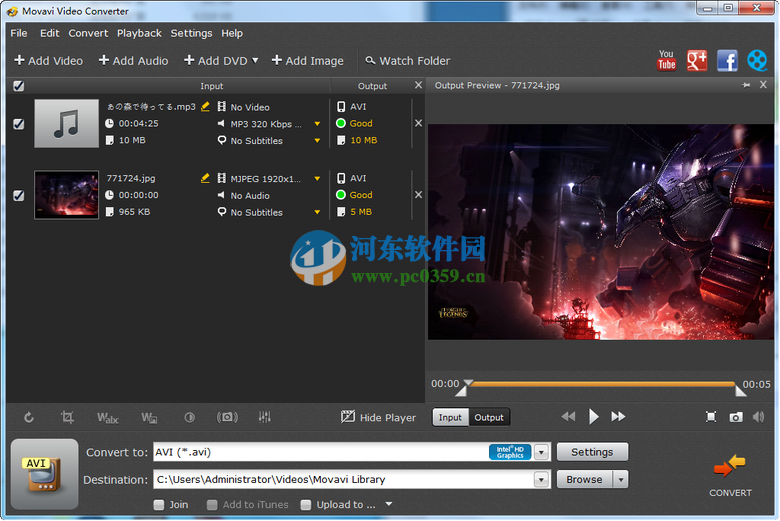Viewport: 780px width, 521px height.
Task: Remove the mp3 file from list
Action: tap(418, 123)
